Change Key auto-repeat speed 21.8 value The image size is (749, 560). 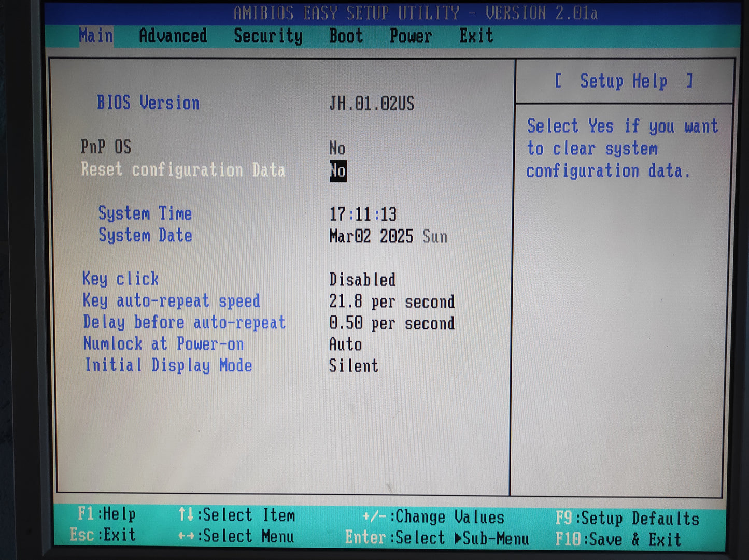[391, 301]
